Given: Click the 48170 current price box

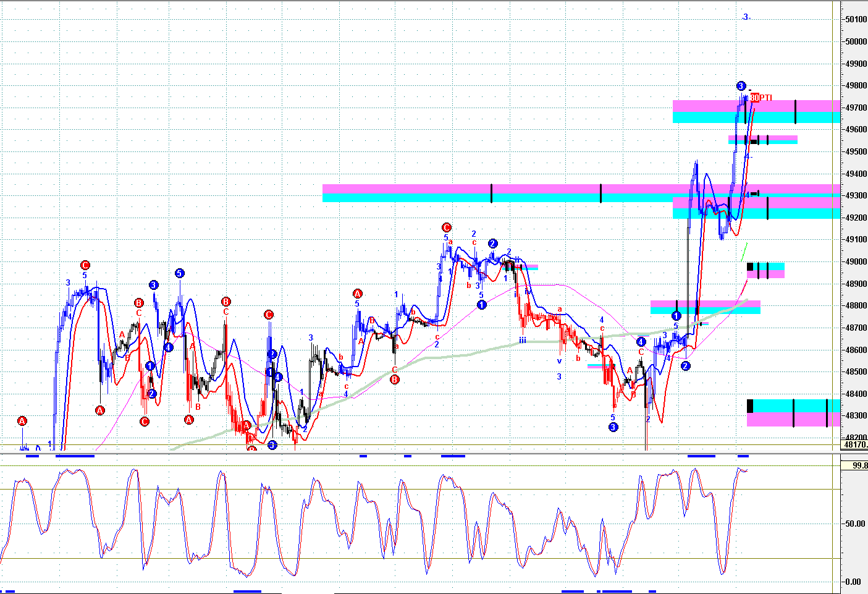Looking at the screenshot, I should click(855, 444).
